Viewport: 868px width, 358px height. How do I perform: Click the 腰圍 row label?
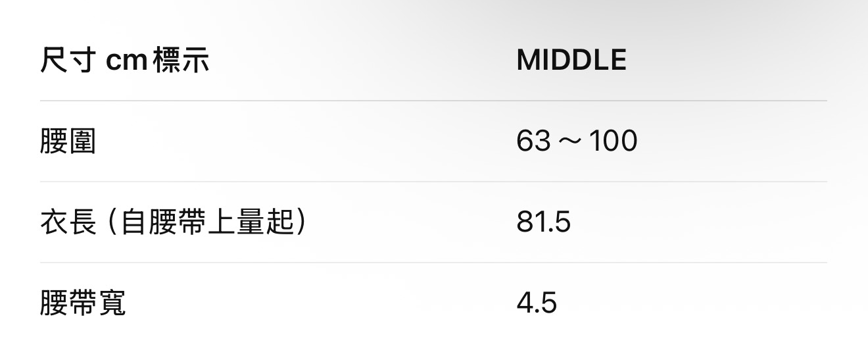tap(68, 141)
